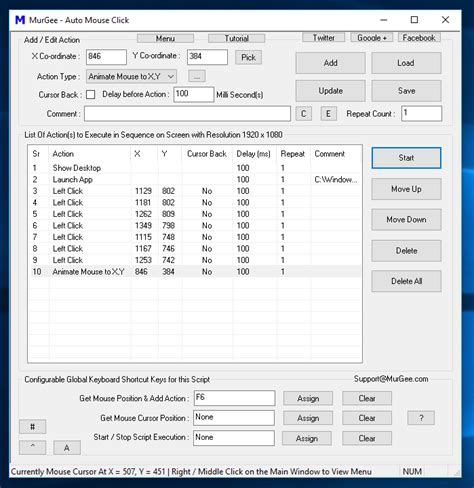
Task: Click the Cursor Back column header
Action: tap(207, 154)
